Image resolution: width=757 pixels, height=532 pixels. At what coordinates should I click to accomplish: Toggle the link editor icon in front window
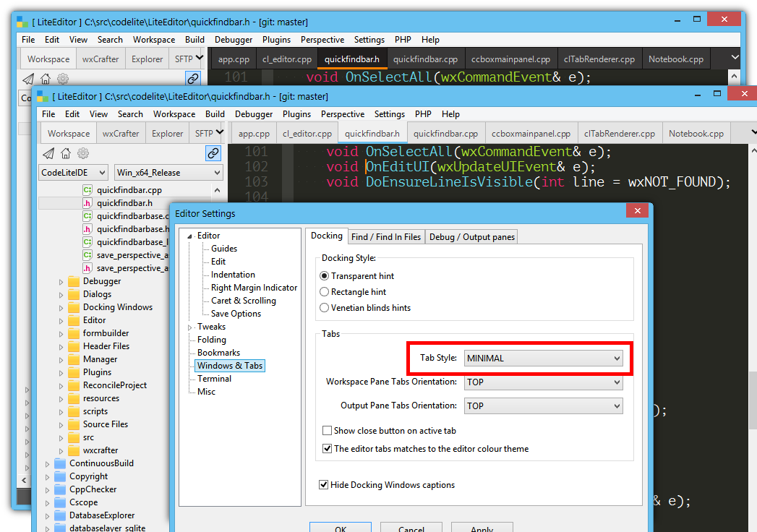click(213, 153)
